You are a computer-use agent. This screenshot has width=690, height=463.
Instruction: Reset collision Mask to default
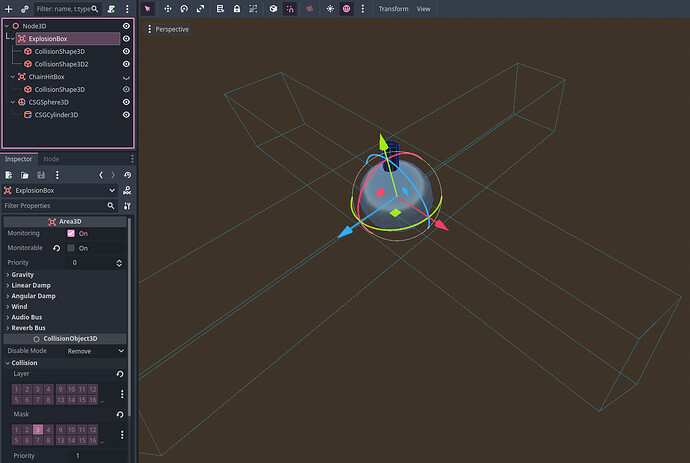click(120, 415)
